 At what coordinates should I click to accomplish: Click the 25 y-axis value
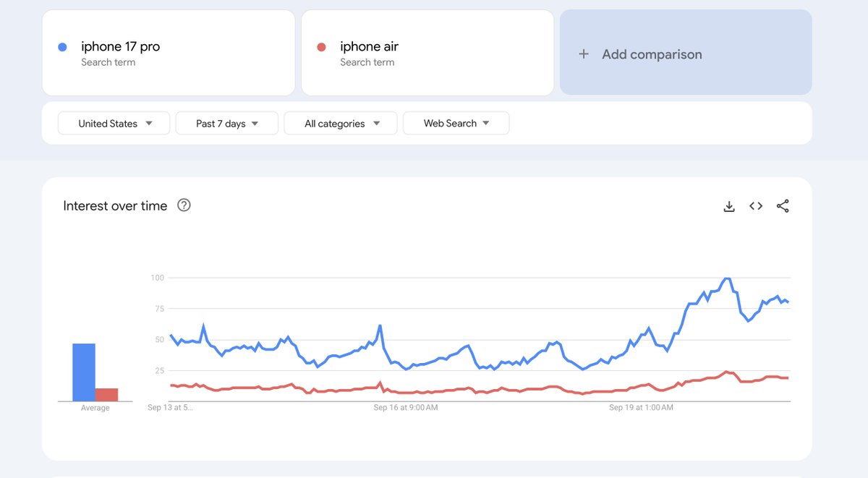(160, 371)
